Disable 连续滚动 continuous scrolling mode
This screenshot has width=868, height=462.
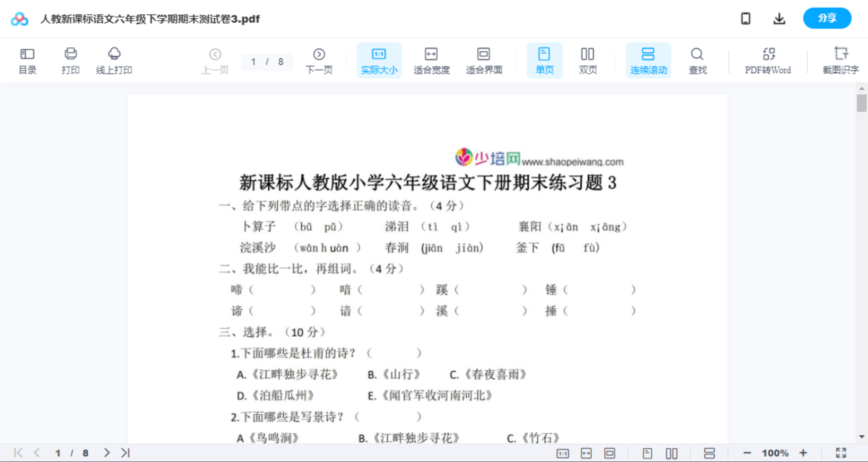648,60
